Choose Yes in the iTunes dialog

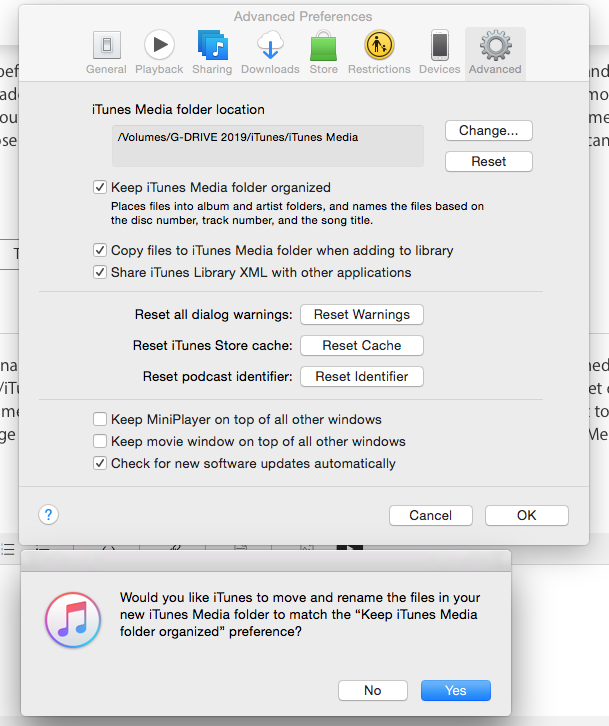(456, 690)
